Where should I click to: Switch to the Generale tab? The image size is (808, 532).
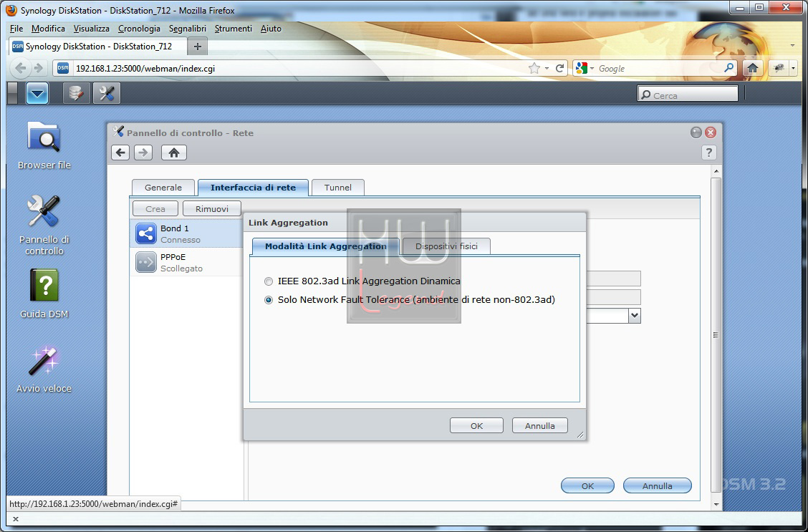[163, 188]
